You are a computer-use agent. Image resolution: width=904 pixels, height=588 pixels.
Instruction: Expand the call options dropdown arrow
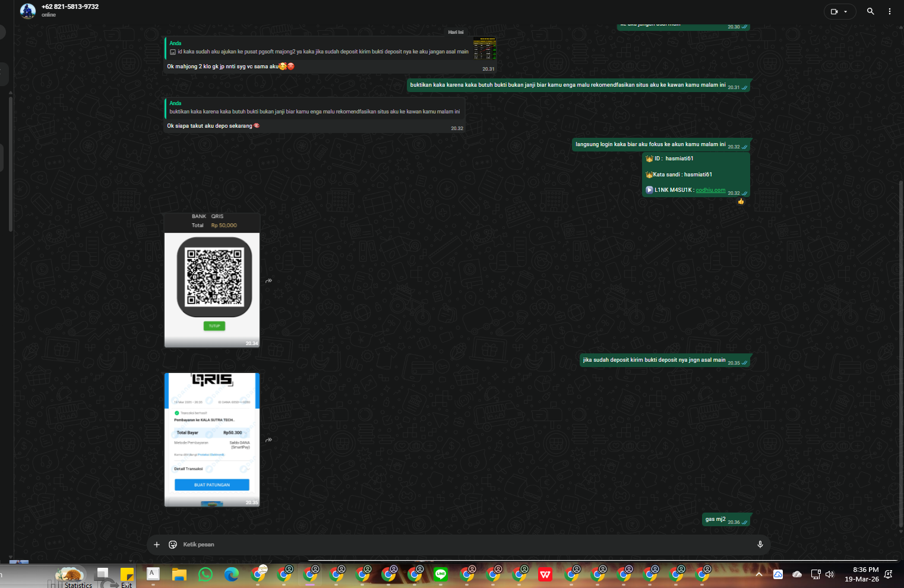(846, 11)
